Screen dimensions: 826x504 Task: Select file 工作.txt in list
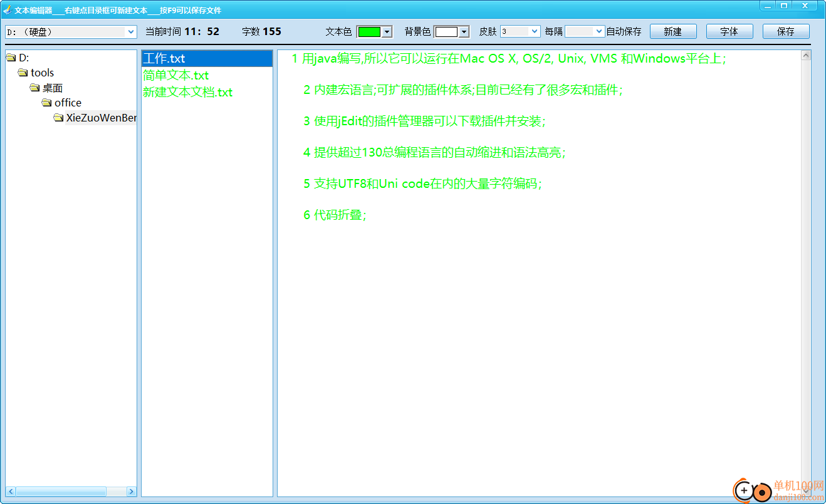[x=207, y=58]
